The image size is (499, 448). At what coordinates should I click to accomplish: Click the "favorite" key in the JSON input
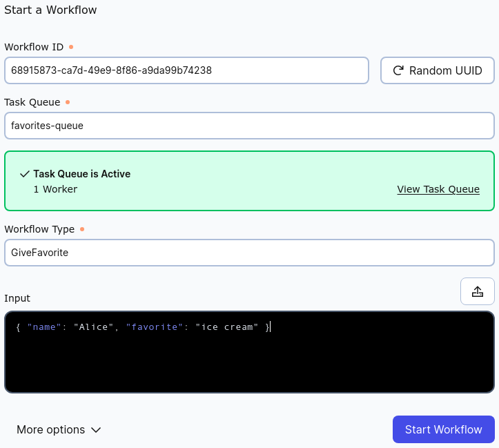155,327
